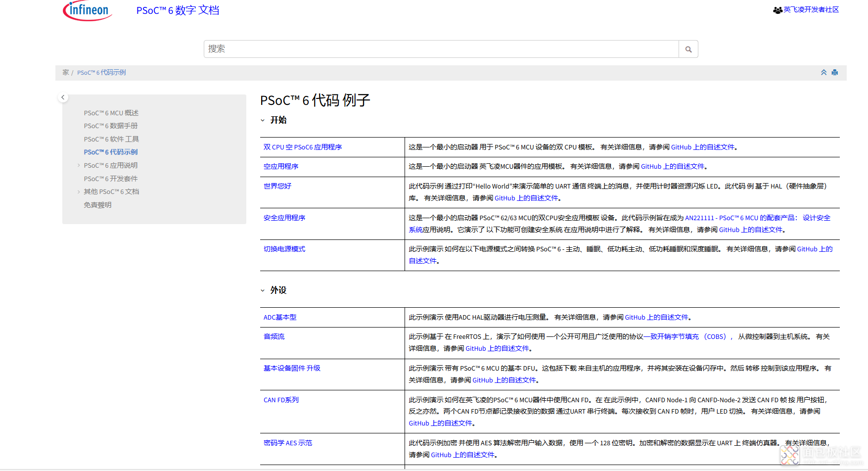Open 英飞凌开发者社区 link

811,10
